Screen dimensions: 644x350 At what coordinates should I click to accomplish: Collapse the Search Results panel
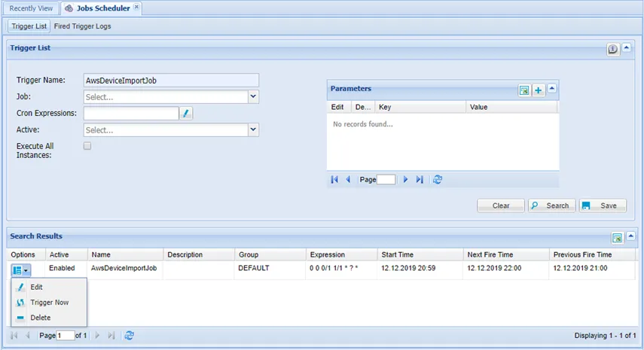click(631, 236)
